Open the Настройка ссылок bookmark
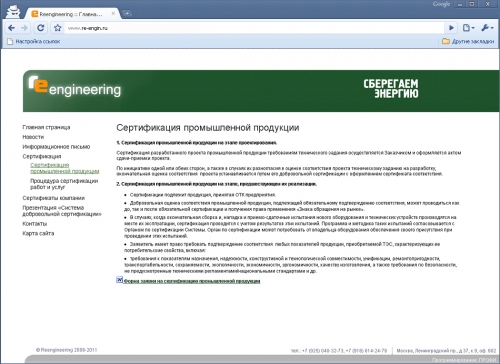The height and width of the screenshot is (364, 500). coord(34,41)
